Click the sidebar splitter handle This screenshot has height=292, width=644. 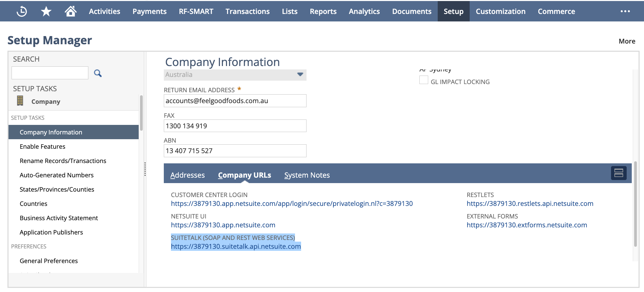pos(145,169)
